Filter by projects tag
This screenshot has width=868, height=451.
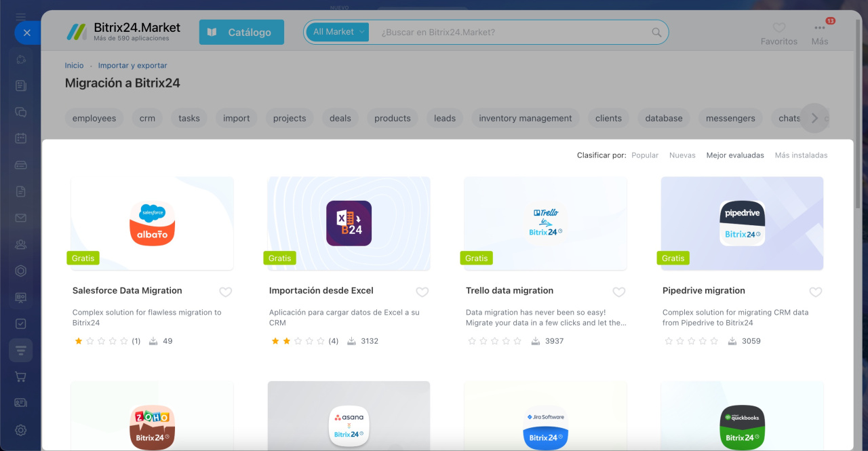290,118
